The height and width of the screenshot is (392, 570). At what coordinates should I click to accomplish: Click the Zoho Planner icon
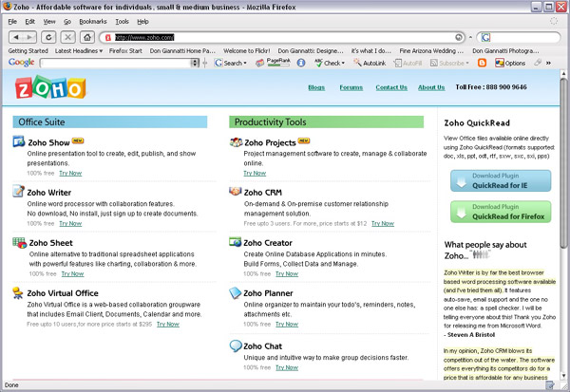point(236,292)
